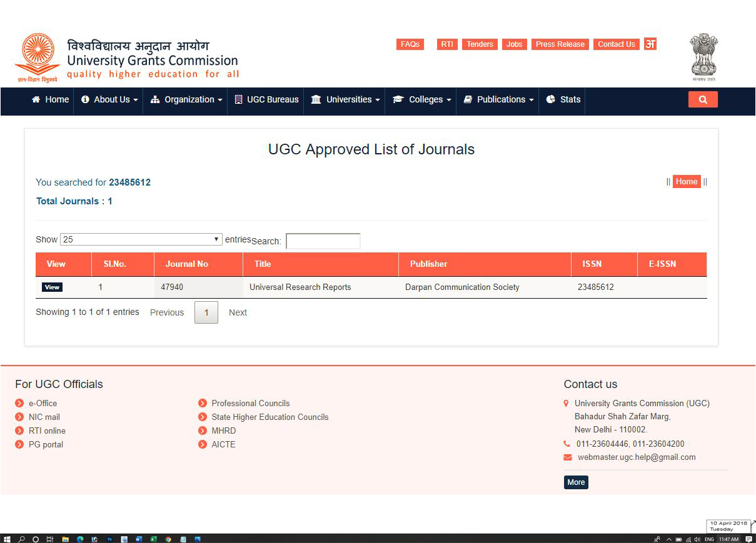Open the Windows Start menu

point(7,539)
